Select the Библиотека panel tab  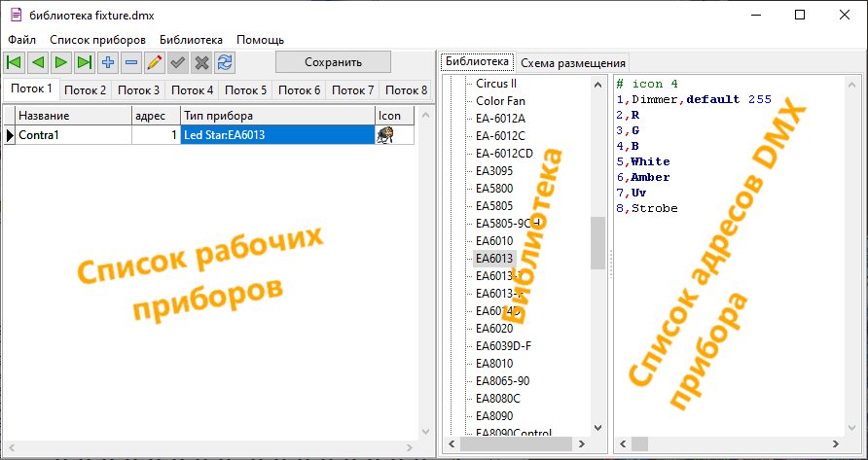pyautogui.click(x=477, y=61)
